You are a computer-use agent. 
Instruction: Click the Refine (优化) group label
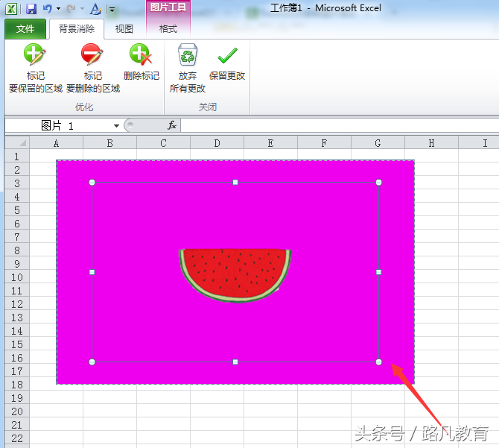(84, 107)
